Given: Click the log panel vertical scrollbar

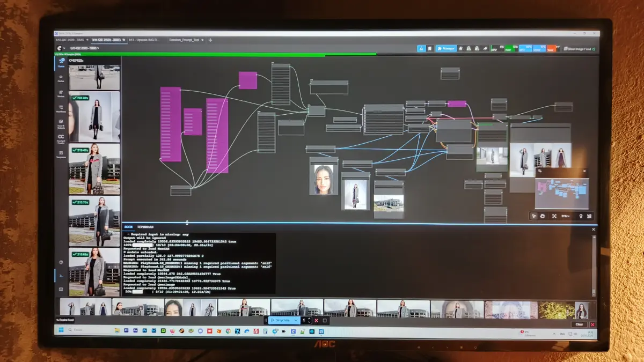Looking at the screenshot, I should [594, 265].
